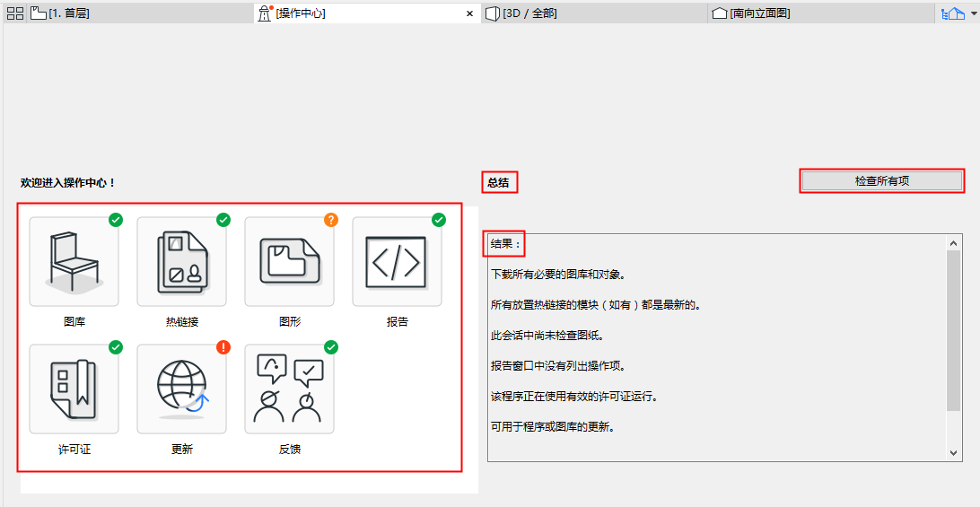980x507 pixels.
Task: Open the 图库 (Library) chair icon
Action: point(74,261)
